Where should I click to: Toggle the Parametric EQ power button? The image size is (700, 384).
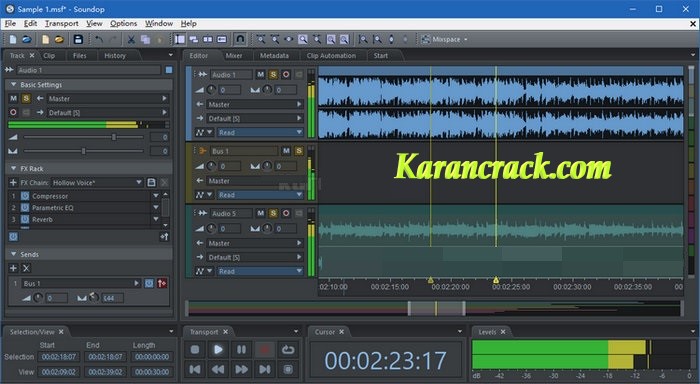point(25,208)
